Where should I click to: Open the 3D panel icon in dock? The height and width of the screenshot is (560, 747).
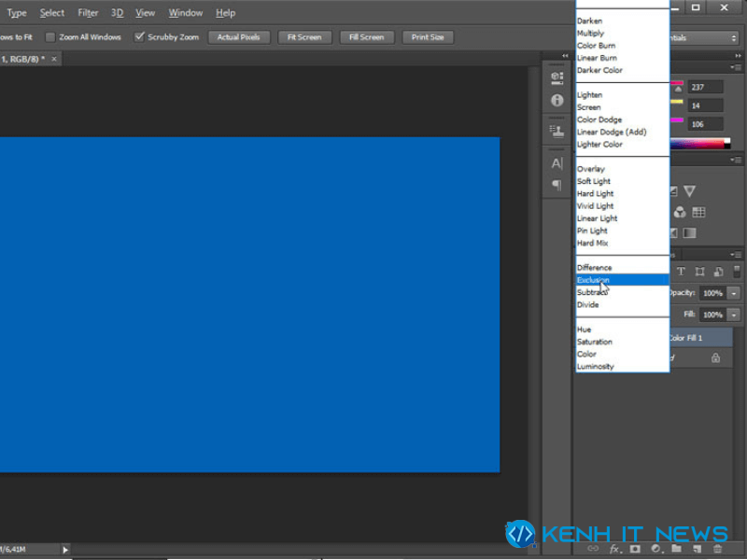557,77
